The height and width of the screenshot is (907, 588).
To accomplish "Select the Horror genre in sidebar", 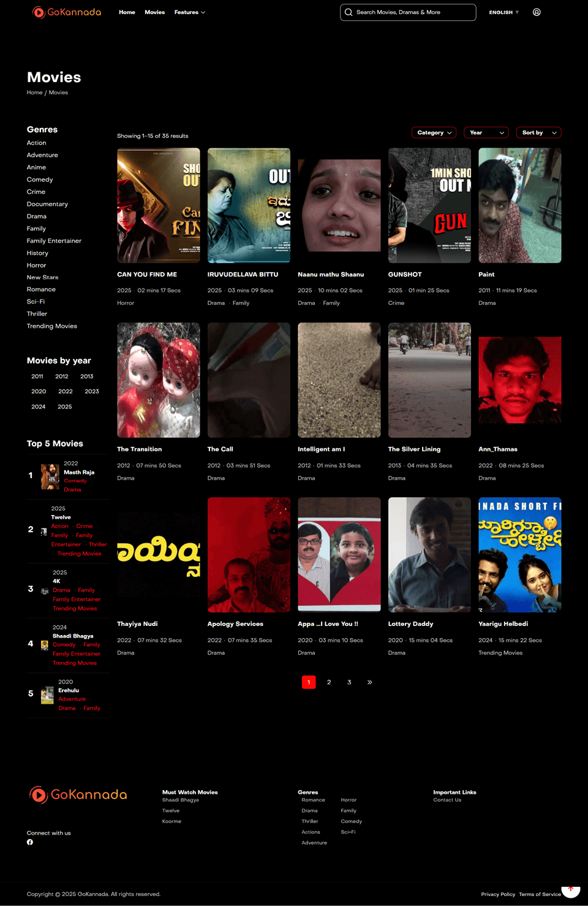I will point(36,265).
